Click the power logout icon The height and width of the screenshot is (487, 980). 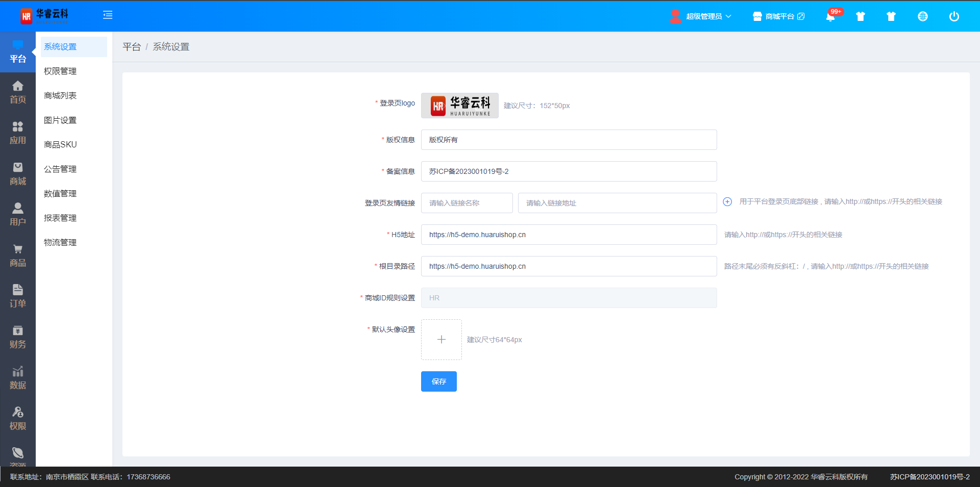click(953, 16)
